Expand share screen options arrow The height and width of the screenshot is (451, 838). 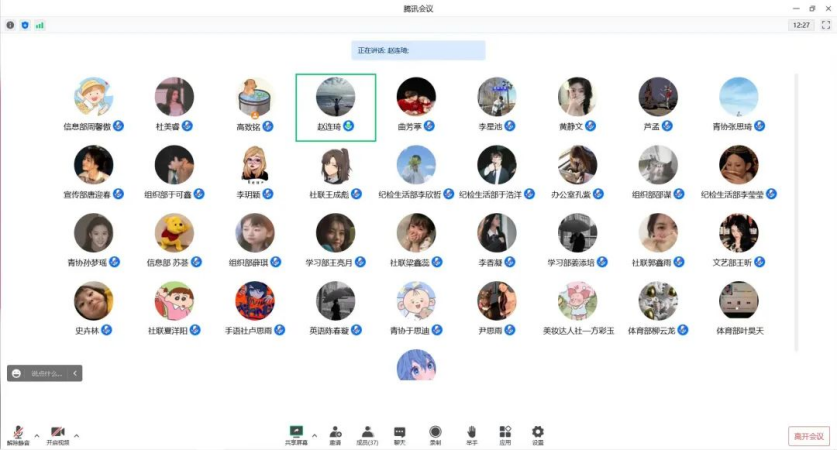coord(314,436)
